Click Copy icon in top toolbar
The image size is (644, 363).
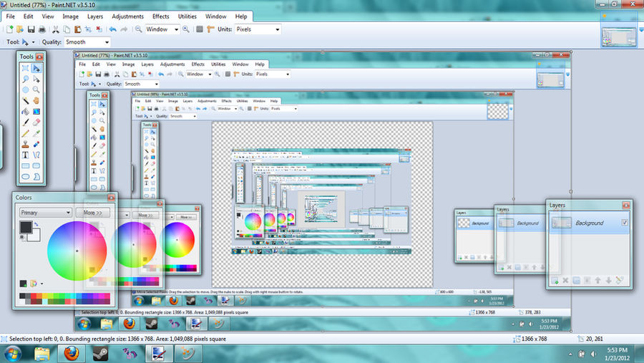point(67,29)
